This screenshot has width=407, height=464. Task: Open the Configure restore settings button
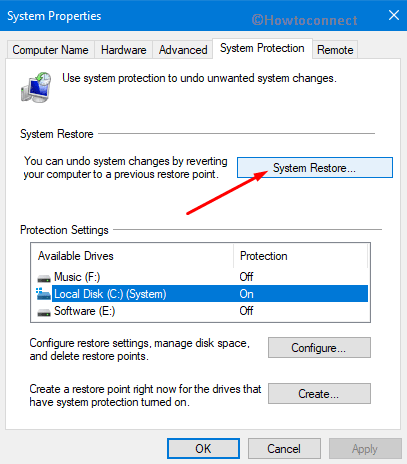point(319,348)
